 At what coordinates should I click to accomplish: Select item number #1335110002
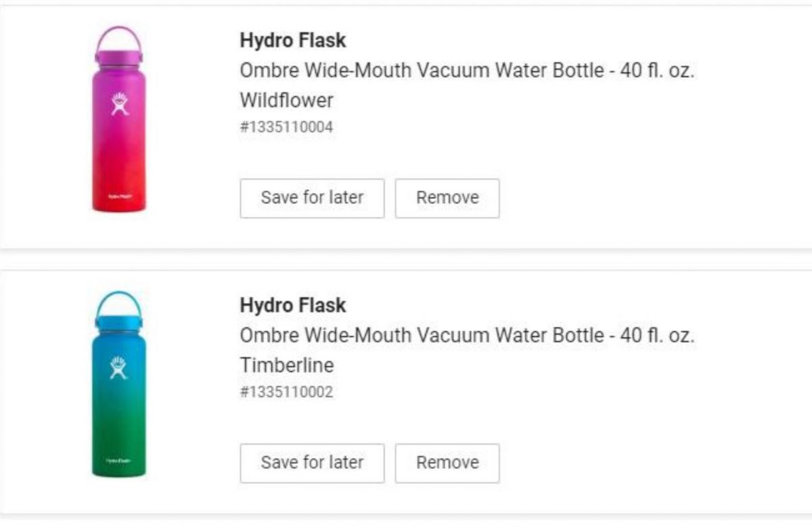click(286, 392)
